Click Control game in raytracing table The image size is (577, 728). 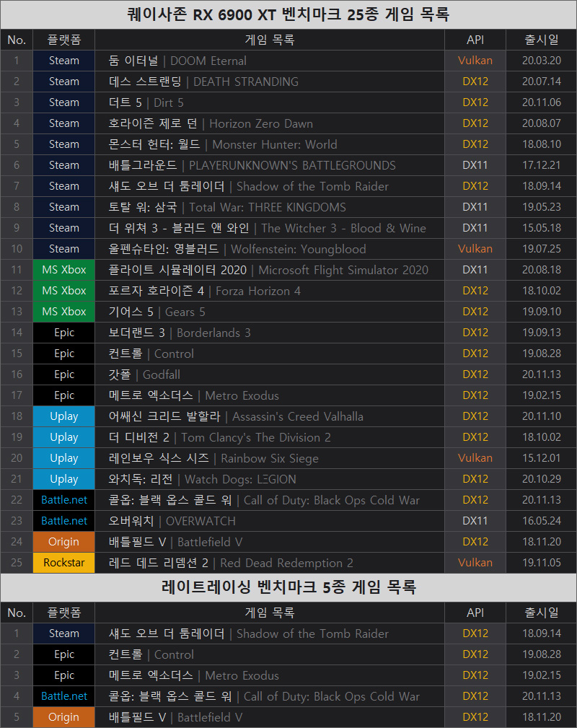[270, 654]
